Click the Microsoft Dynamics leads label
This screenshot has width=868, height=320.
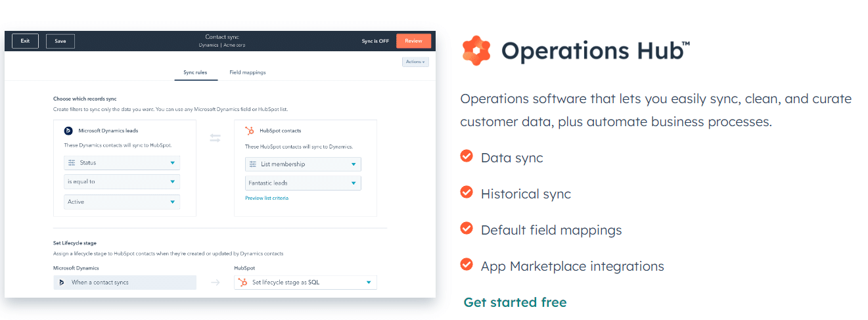click(x=108, y=131)
